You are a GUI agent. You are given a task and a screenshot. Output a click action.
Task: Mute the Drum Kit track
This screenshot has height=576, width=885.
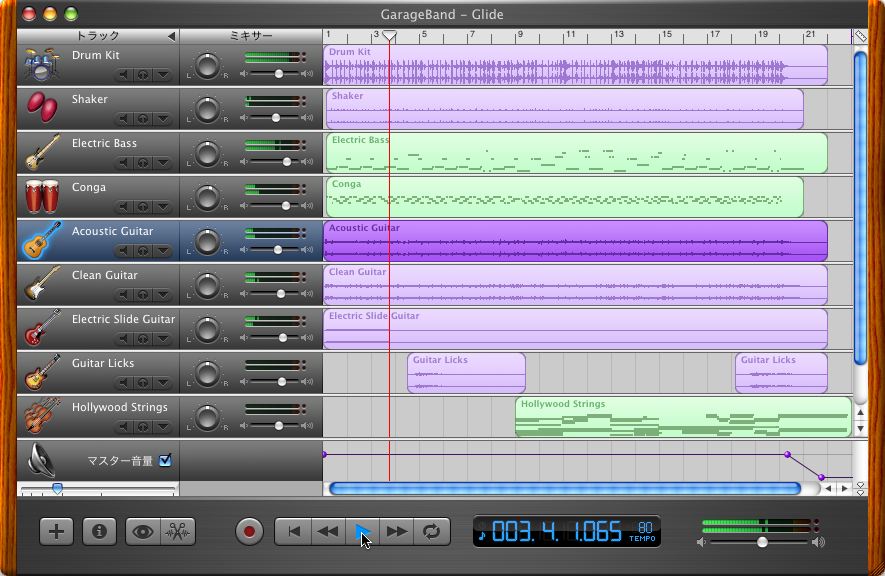[x=124, y=74]
